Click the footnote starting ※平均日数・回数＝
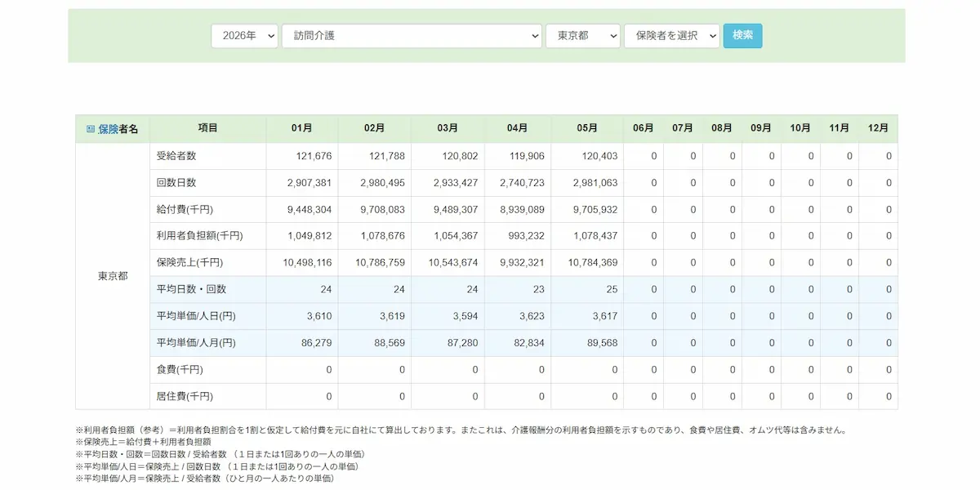The width and height of the screenshot is (980, 490). point(220,454)
